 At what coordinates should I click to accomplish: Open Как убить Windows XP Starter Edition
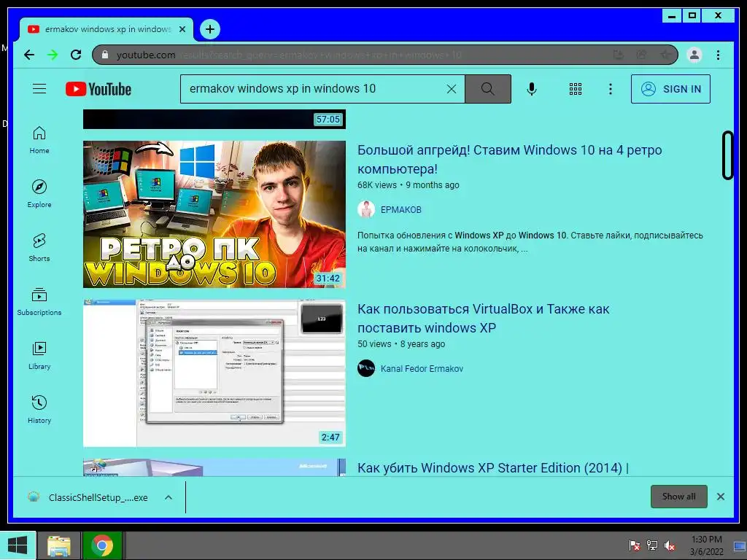click(x=492, y=467)
